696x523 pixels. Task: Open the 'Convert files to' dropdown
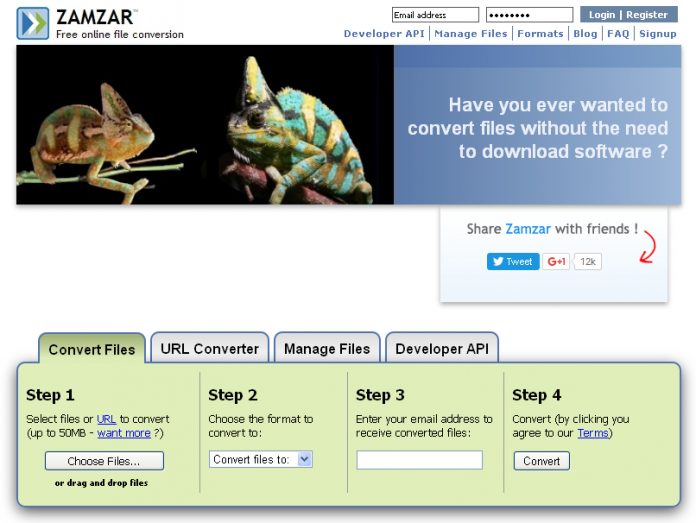click(x=261, y=459)
